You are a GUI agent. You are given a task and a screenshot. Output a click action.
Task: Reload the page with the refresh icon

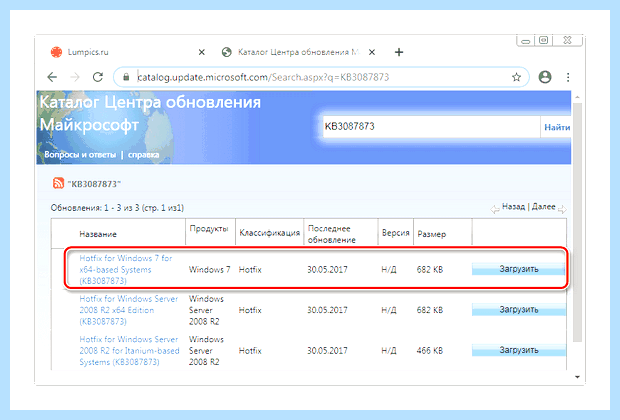coord(98,77)
